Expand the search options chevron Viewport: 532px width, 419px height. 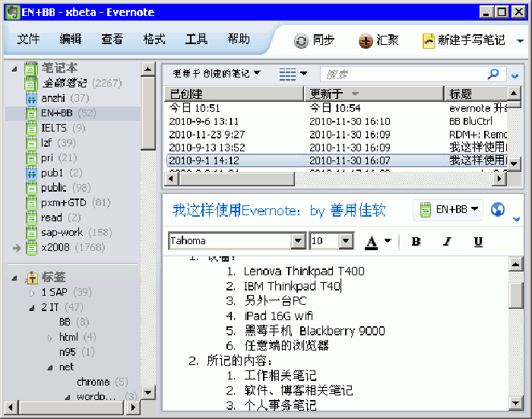[x=515, y=76]
